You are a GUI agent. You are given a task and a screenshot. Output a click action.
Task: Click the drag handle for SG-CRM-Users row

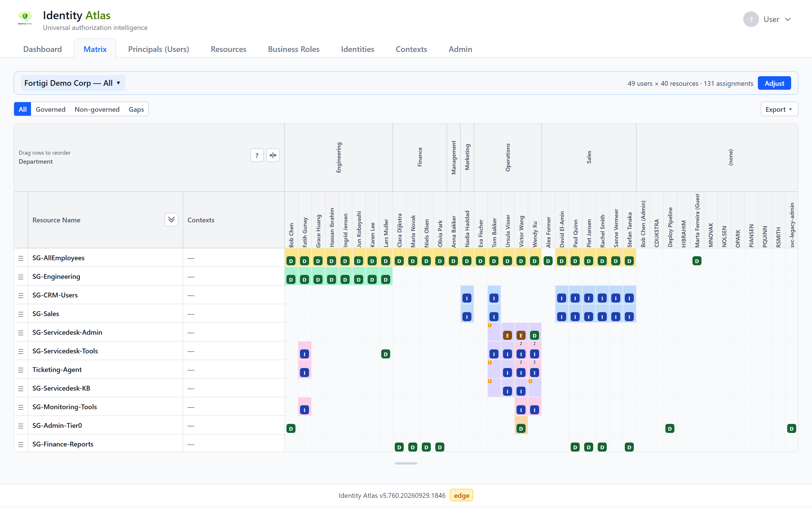[21, 295]
